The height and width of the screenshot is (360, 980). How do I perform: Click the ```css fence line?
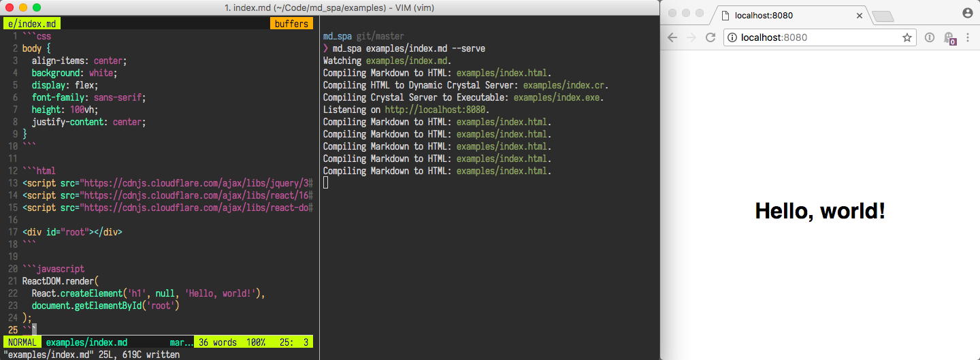(37, 36)
